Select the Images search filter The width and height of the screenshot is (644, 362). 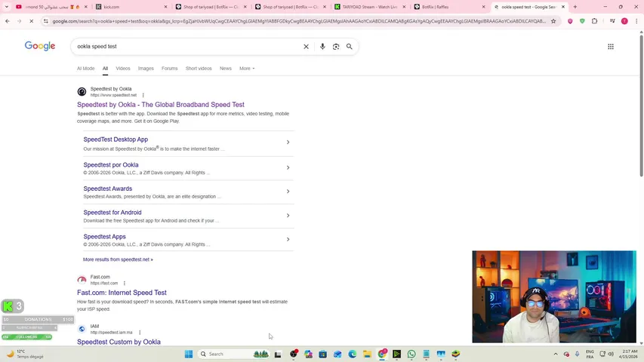click(x=146, y=69)
